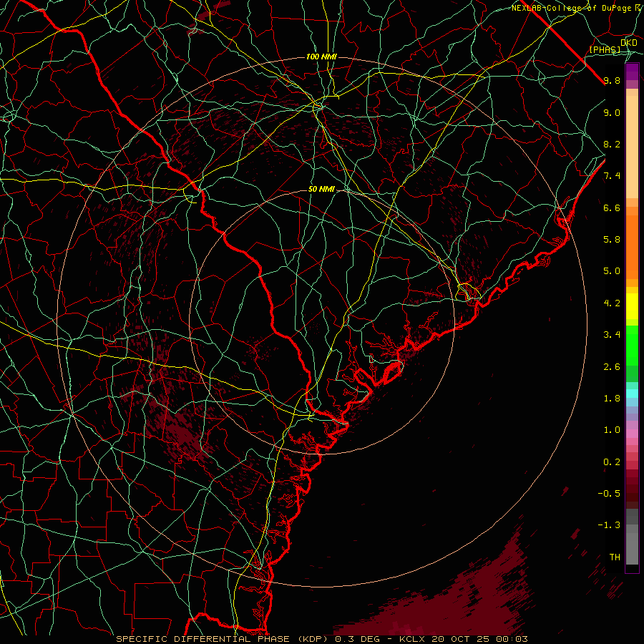Click the 'KCLX' station ID in the caption

413,639
